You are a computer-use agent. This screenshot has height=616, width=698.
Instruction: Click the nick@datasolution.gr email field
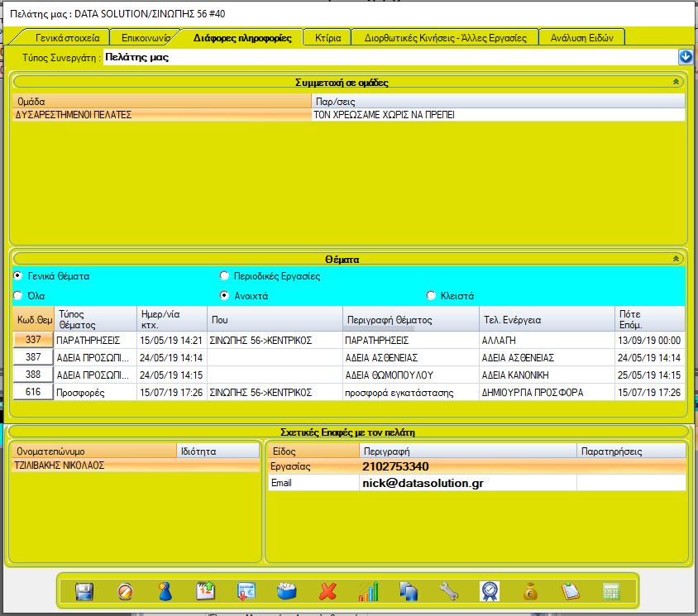click(467, 483)
